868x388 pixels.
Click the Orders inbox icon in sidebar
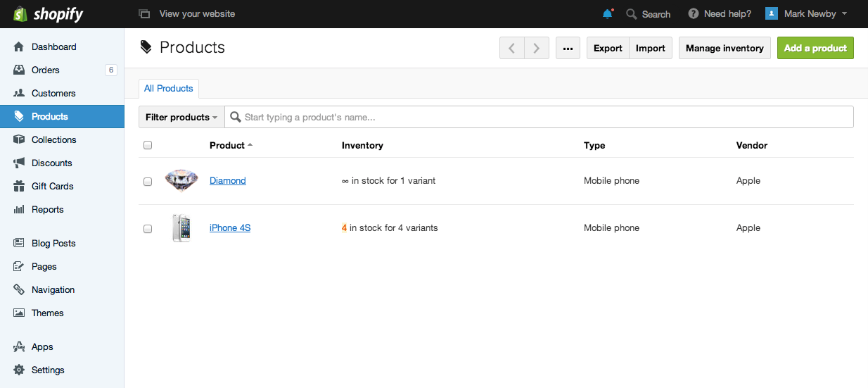[19, 70]
